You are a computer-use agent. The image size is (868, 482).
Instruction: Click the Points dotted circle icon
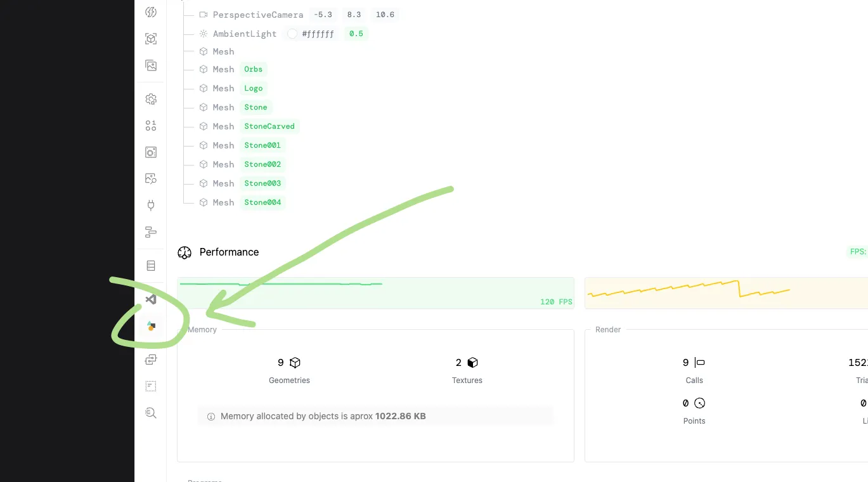click(700, 403)
